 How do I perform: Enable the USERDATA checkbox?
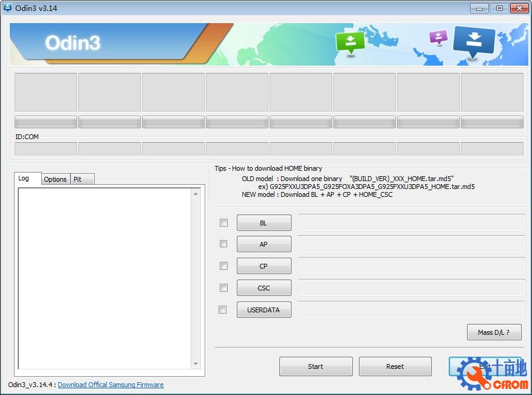pyautogui.click(x=223, y=309)
